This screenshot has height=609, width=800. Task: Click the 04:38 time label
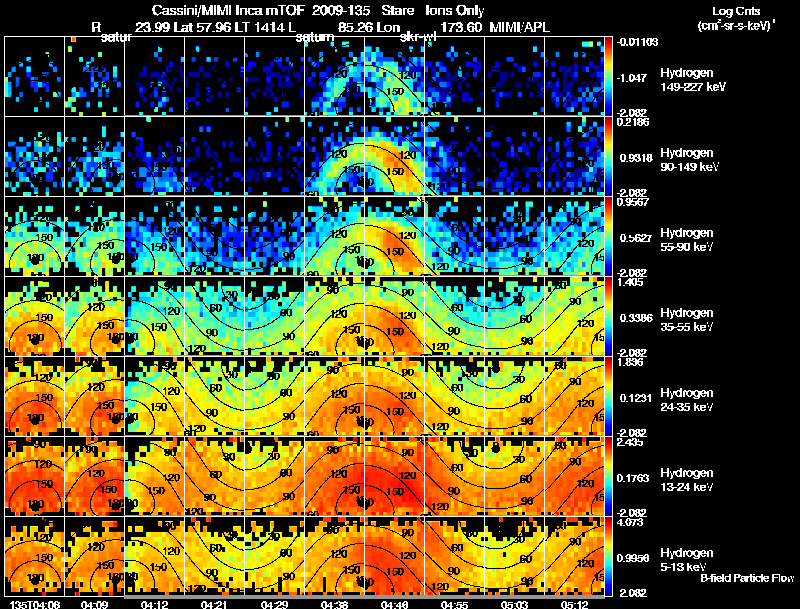pyautogui.click(x=334, y=604)
